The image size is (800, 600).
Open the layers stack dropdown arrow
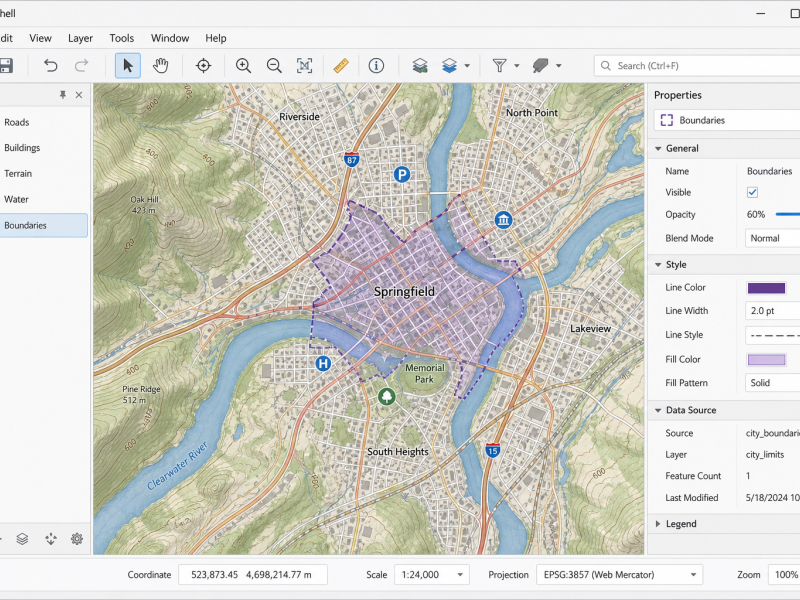(x=467, y=66)
